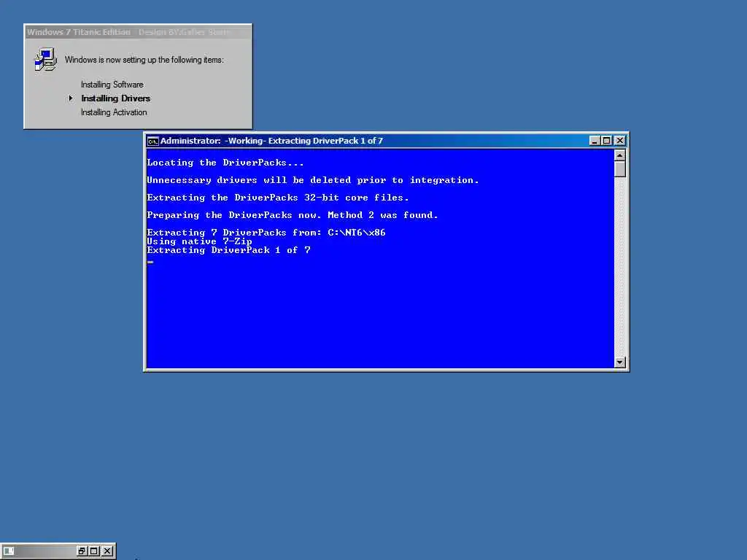Viewport: 747px width, 560px height.
Task: Maximize the Administrator console window
Action: (606, 141)
